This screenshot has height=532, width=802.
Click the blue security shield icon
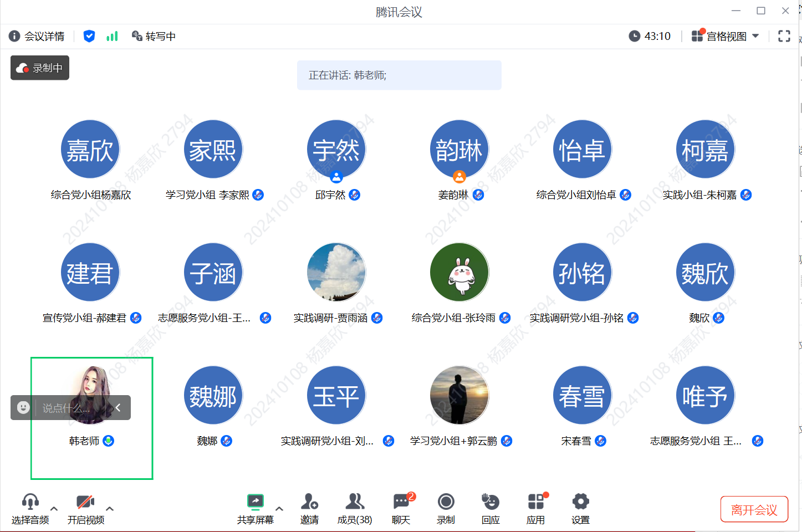pos(89,36)
